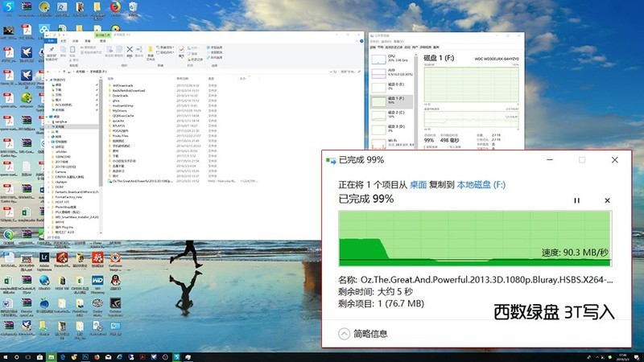Click the 剩余时间: 大约 5 秒 line
The image size is (644, 362).
375,292
